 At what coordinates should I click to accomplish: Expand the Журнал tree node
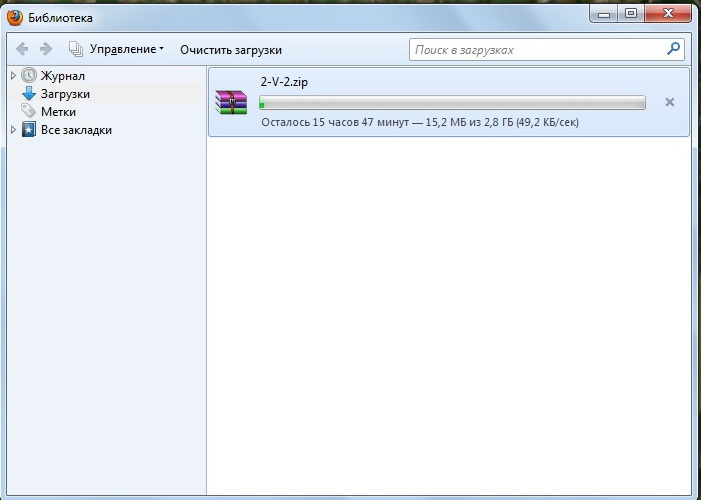[x=13, y=76]
